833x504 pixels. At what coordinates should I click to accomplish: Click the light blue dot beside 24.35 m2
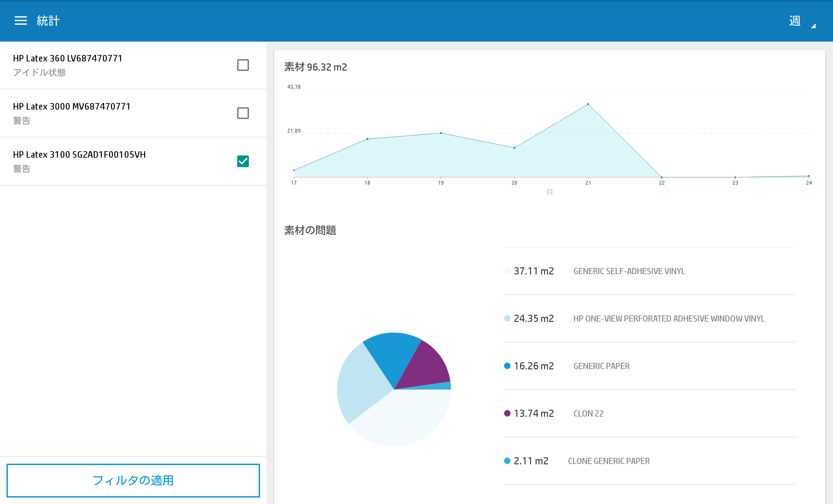click(x=507, y=318)
